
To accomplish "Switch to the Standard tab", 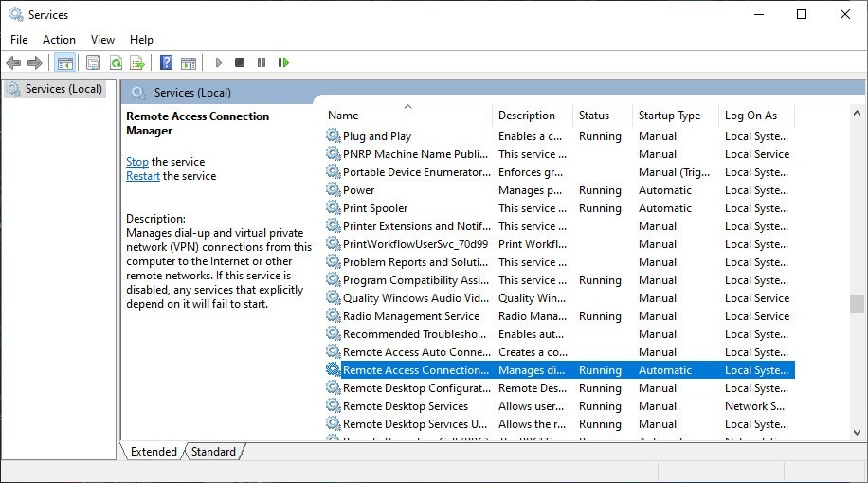I will (x=213, y=452).
